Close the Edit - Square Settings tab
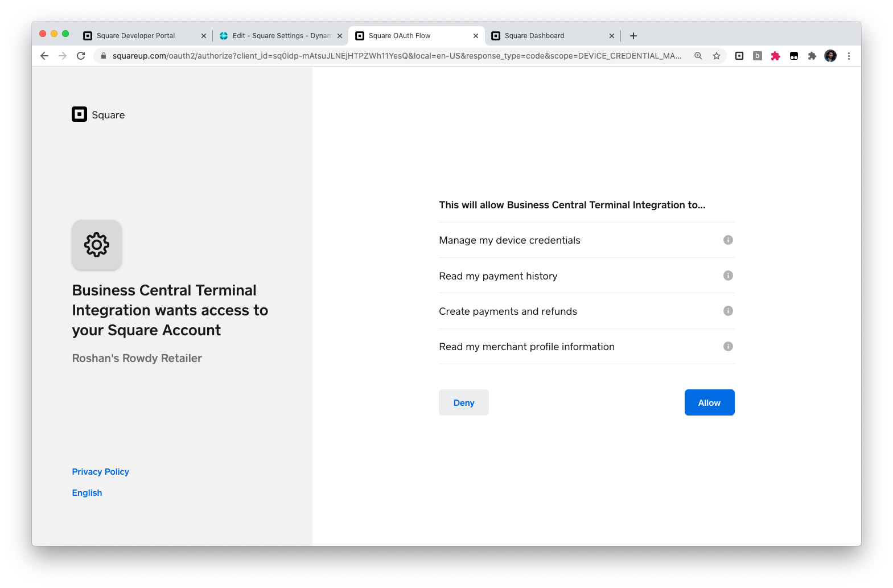This screenshot has width=893, height=588. coord(340,36)
